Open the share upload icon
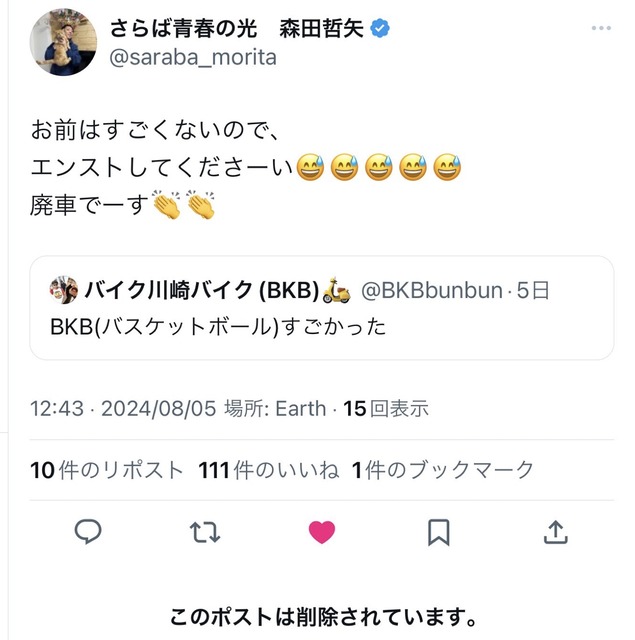The width and height of the screenshot is (635, 640). (555, 532)
